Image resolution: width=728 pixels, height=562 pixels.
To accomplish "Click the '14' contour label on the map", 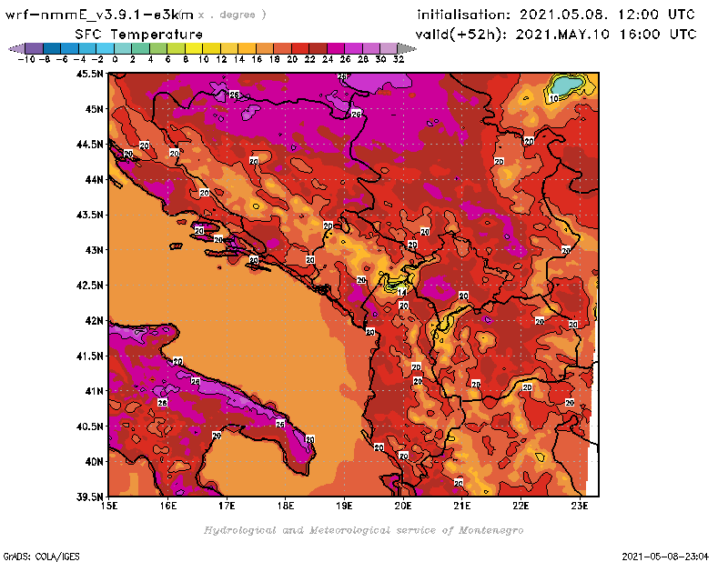I will coord(402,292).
